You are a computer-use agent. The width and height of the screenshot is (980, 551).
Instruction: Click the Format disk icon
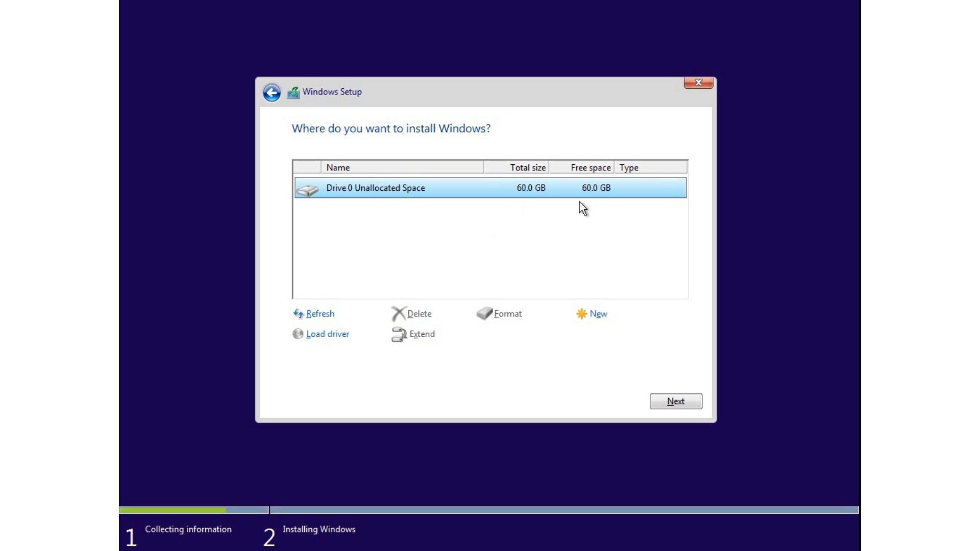[484, 313]
